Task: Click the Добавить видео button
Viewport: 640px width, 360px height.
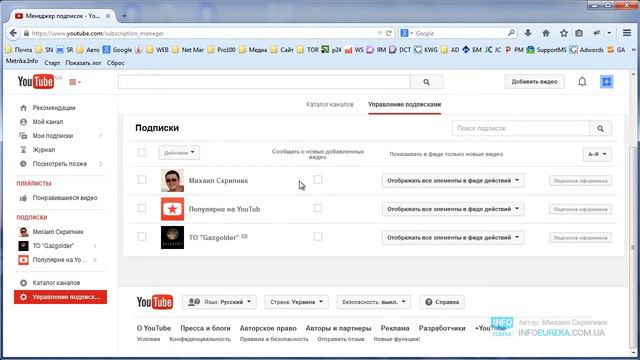Action: 534,82
